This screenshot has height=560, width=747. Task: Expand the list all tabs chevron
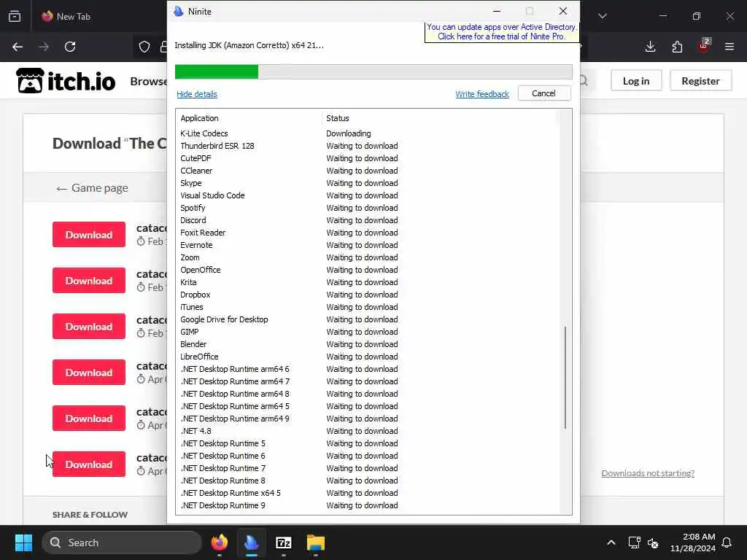(x=603, y=16)
